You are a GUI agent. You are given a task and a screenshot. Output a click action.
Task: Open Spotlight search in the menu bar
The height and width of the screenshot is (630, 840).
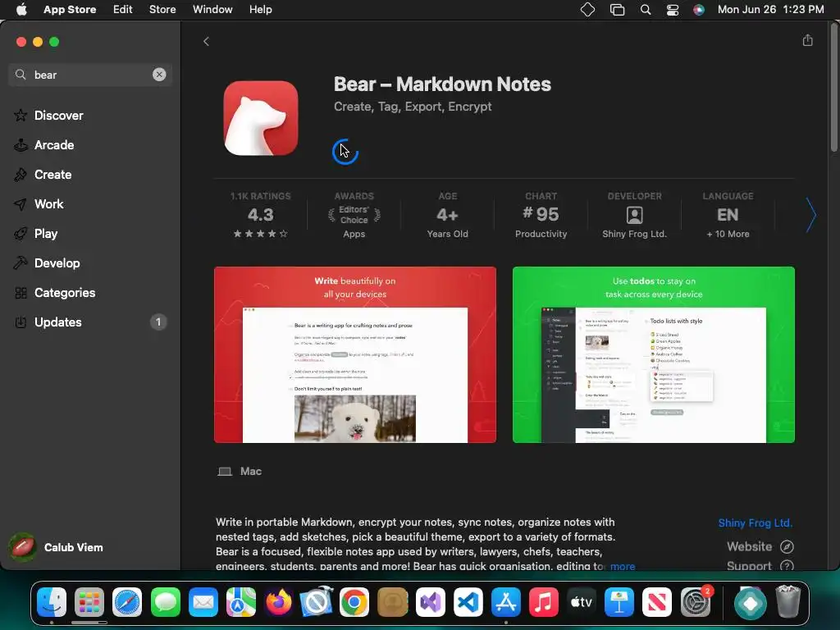(646, 10)
